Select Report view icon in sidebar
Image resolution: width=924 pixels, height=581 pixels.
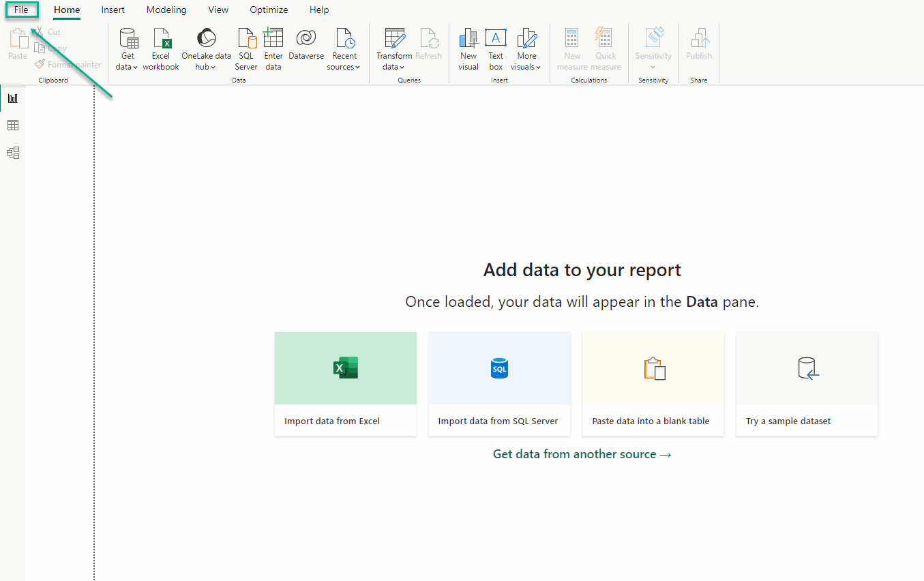point(13,98)
